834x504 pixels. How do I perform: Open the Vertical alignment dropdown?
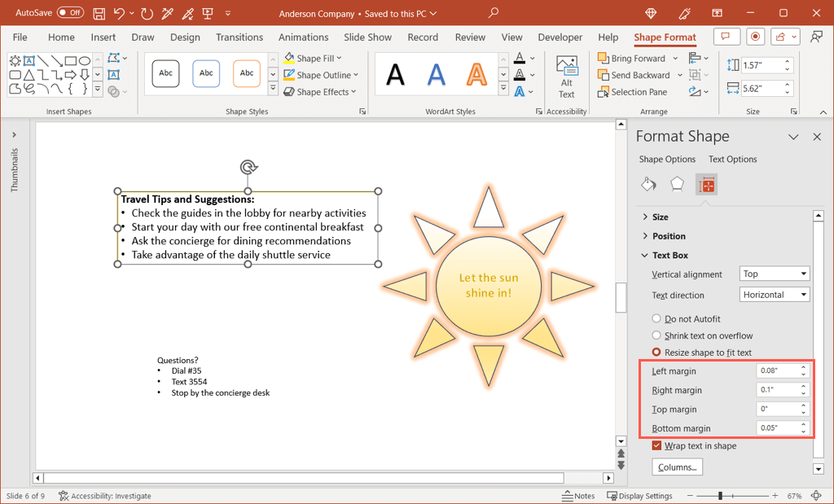pyautogui.click(x=774, y=274)
